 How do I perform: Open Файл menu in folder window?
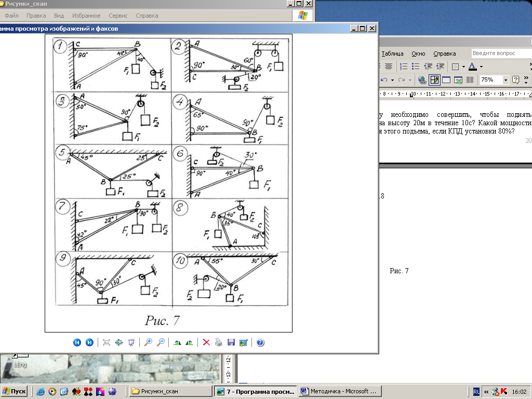point(11,16)
